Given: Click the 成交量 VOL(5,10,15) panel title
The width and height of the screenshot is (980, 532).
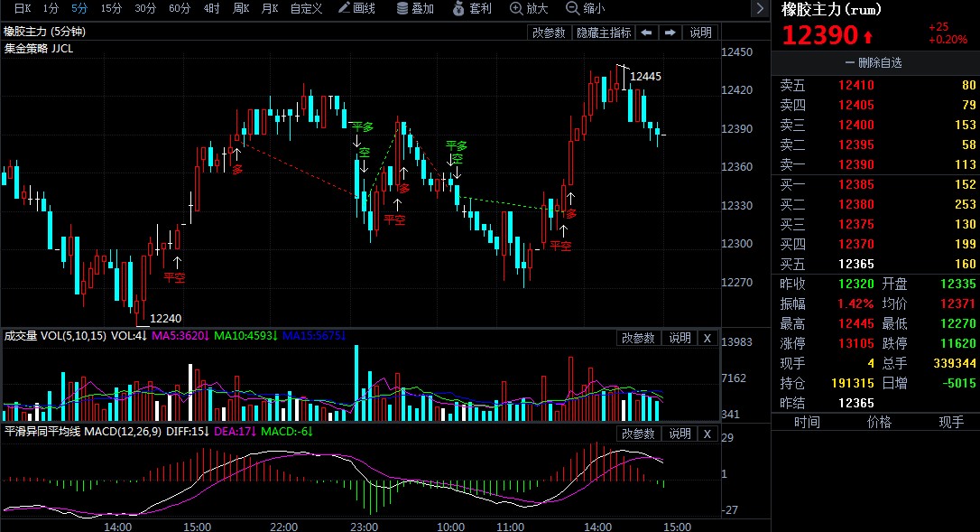Looking at the screenshot, I should click(x=55, y=336).
